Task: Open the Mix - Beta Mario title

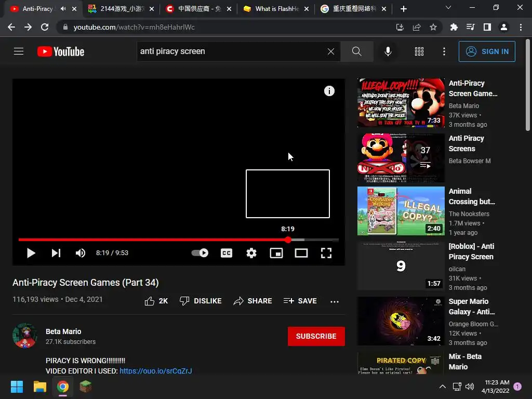Action: click(x=465, y=362)
